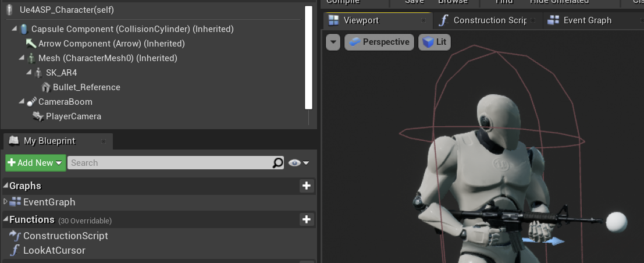The height and width of the screenshot is (263, 644).
Task: Click the Bullet_Reference component icon
Action: (x=46, y=87)
